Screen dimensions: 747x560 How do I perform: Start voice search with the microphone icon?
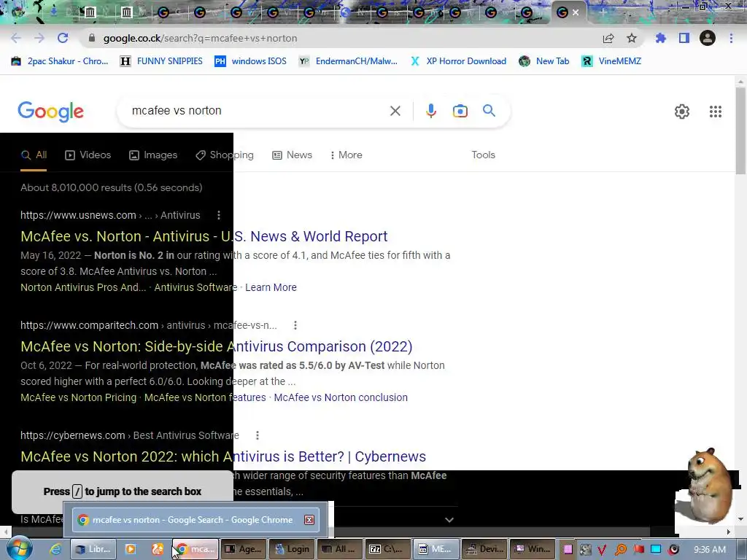(430, 111)
